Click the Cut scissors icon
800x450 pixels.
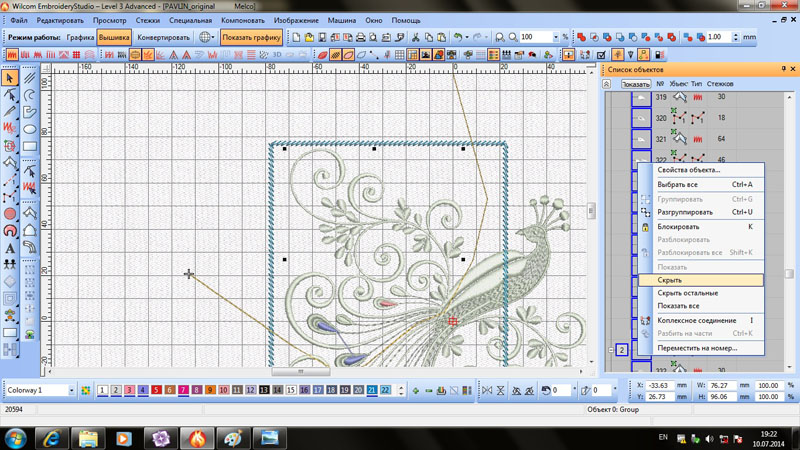point(415,37)
